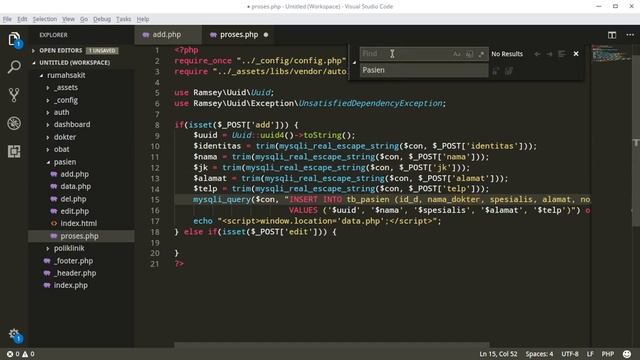Open data.php in the file tree
This screenshot has height=360, width=640.
[x=76, y=187]
